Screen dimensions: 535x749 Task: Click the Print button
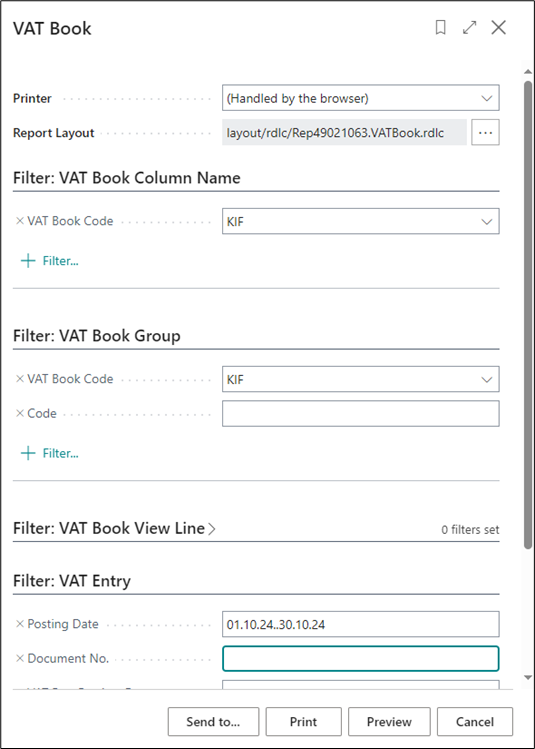click(x=303, y=721)
